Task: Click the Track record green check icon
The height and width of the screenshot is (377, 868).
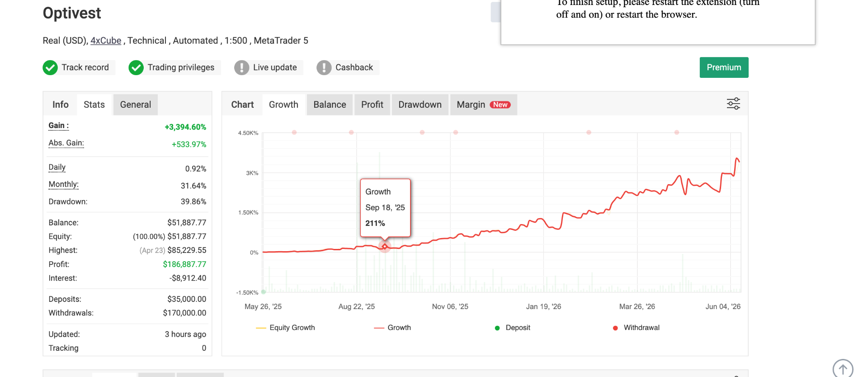Action: tap(50, 67)
